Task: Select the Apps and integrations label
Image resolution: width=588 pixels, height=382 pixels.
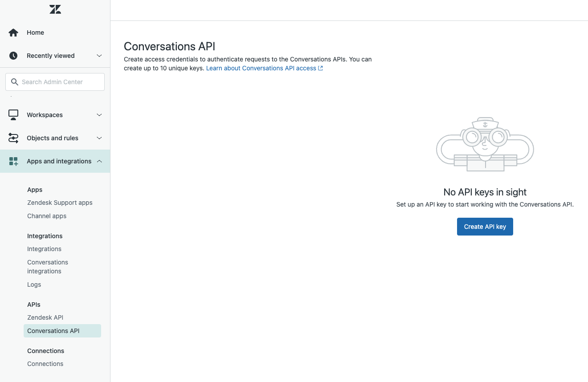Action: point(59,161)
